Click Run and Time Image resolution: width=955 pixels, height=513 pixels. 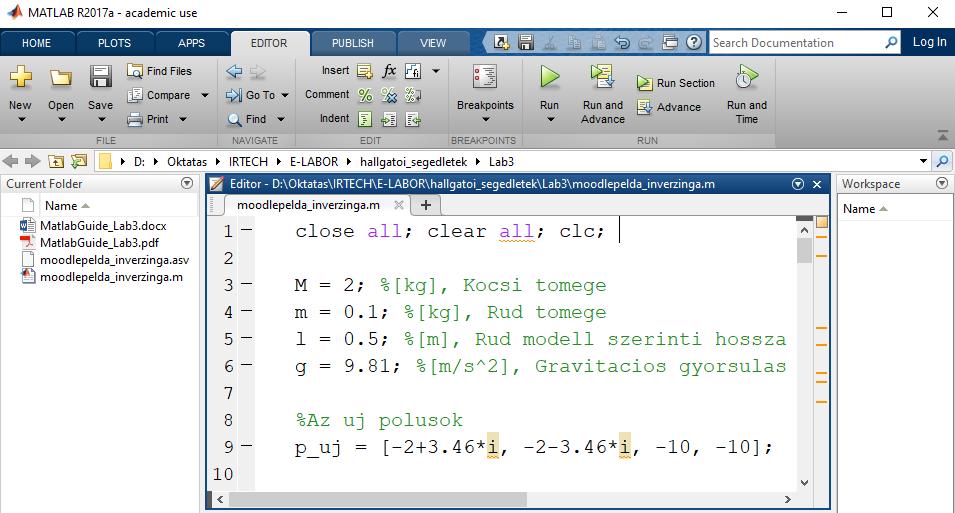click(x=747, y=95)
